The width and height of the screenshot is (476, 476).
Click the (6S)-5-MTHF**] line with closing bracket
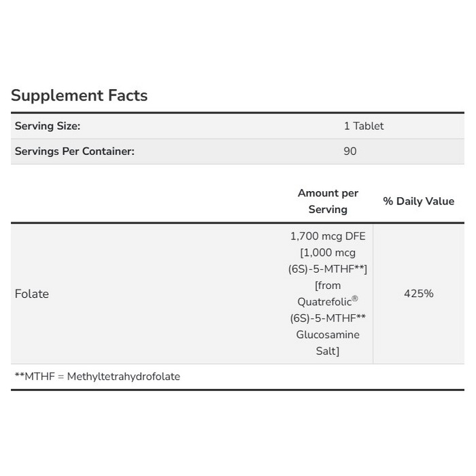click(x=328, y=269)
